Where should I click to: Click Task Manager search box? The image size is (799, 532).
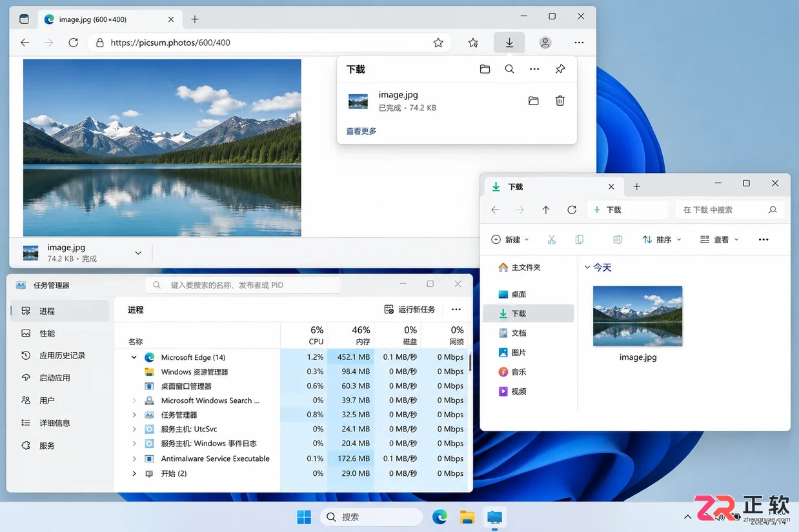(x=243, y=284)
